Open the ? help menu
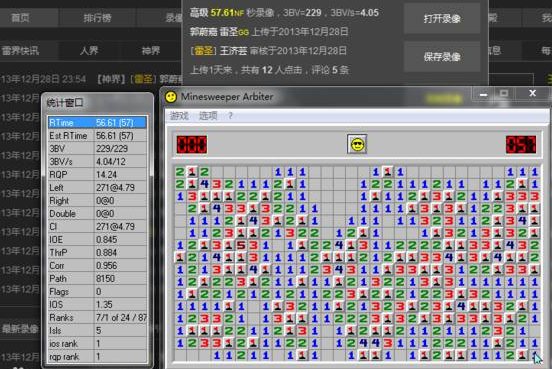 [x=230, y=115]
